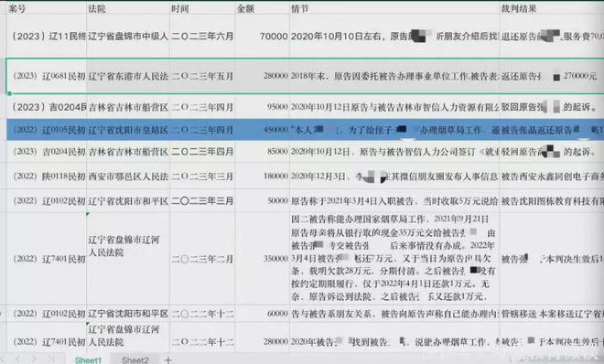Switch to the Sheet1 tab
This screenshot has height=364, width=604.
pos(88,359)
